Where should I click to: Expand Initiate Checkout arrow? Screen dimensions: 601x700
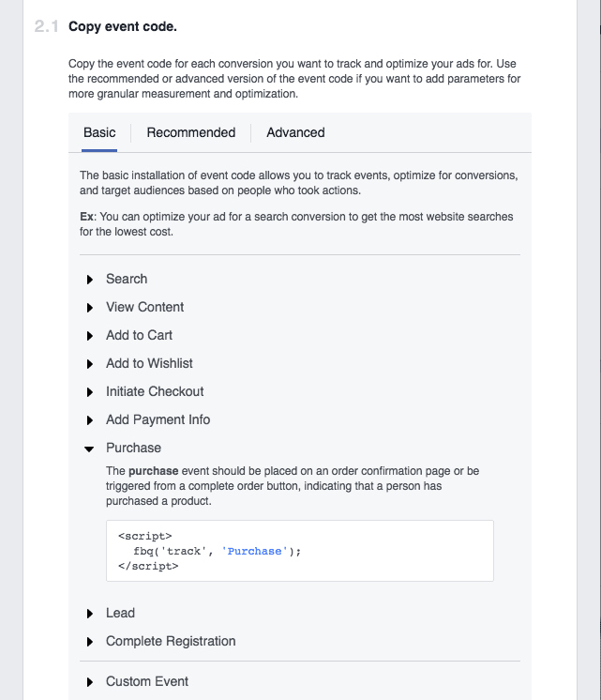(90, 392)
